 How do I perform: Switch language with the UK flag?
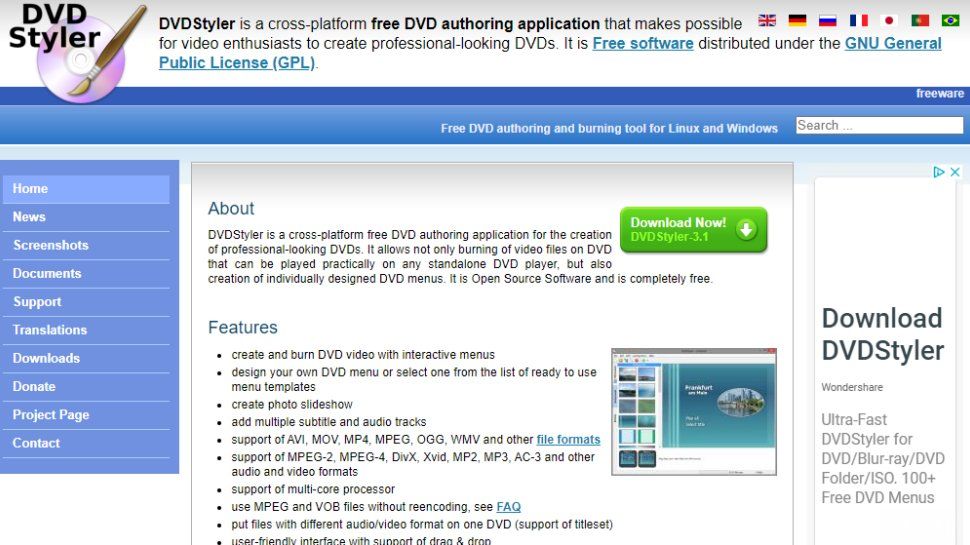[x=767, y=20]
